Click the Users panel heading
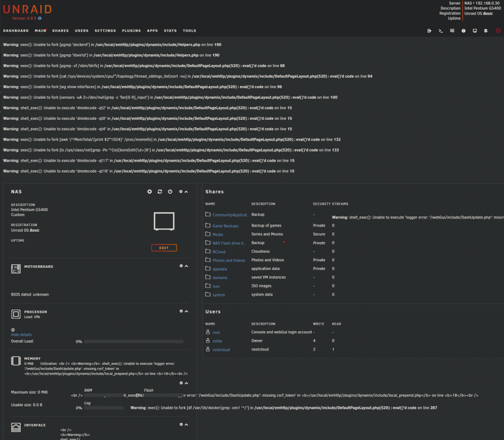The height and width of the screenshot is (440, 504). point(213,312)
